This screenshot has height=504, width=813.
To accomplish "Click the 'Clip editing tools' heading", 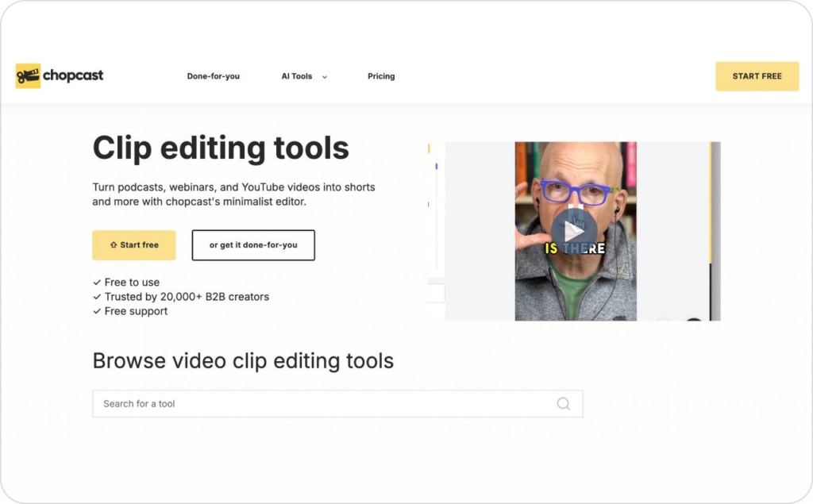I will pyautogui.click(x=221, y=148).
